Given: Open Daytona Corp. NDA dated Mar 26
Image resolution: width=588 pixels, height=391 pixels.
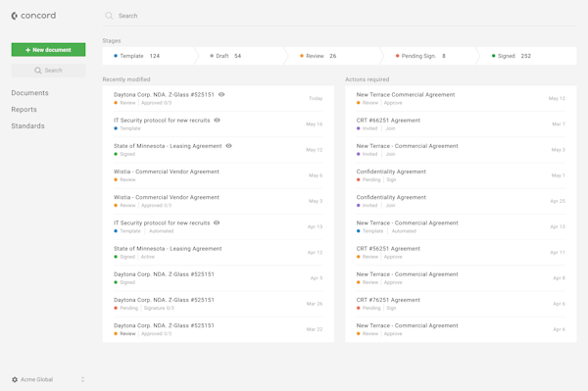Looking at the screenshot, I should [219, 304].
